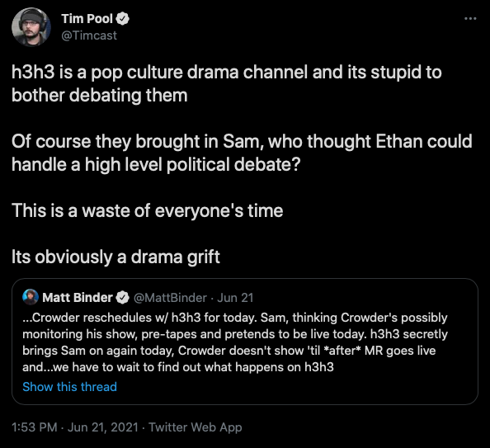Open the three-dot more options menu
This screenshot has width=490, height=448.
coord(470,19)
